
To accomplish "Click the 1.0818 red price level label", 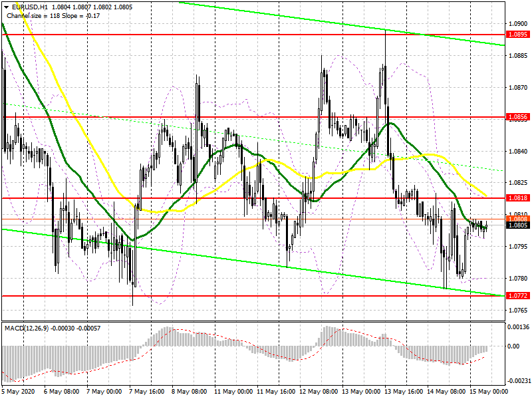I will coord(518,198).
